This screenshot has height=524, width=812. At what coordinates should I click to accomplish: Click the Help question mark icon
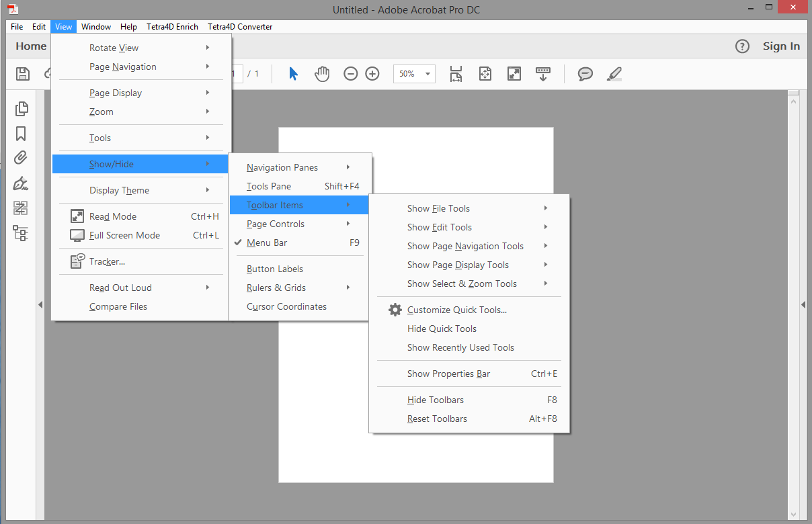click(x=742, y=46)
